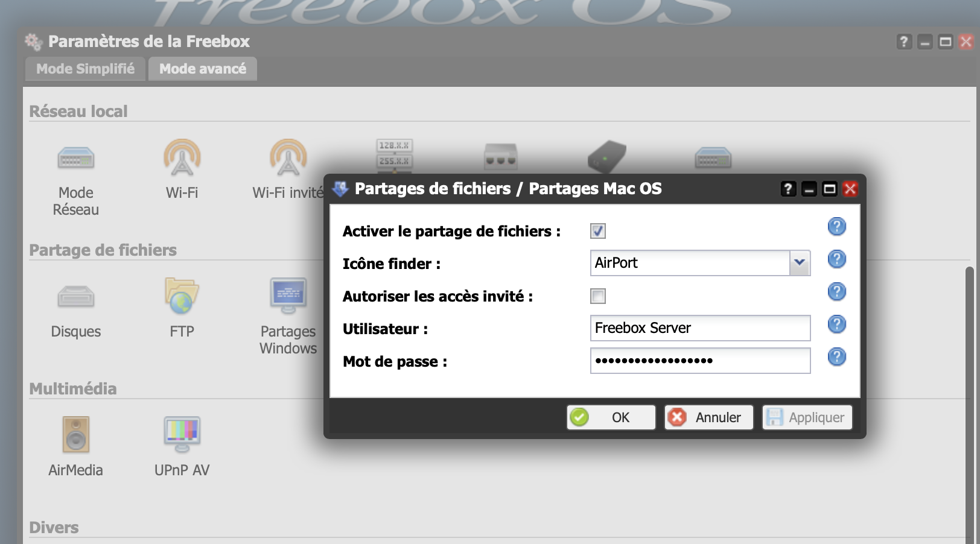This screenshot has height=544, width=980.
Task: Show help for Activer le partage de fichiers
Action: tap(837, 227)
